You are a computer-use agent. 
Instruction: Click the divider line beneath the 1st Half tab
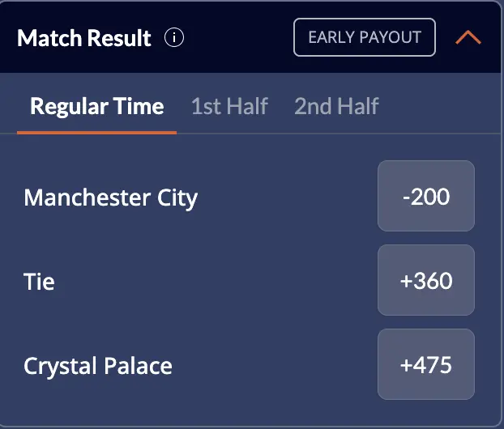pyautogui.click(x=229, y=133)
